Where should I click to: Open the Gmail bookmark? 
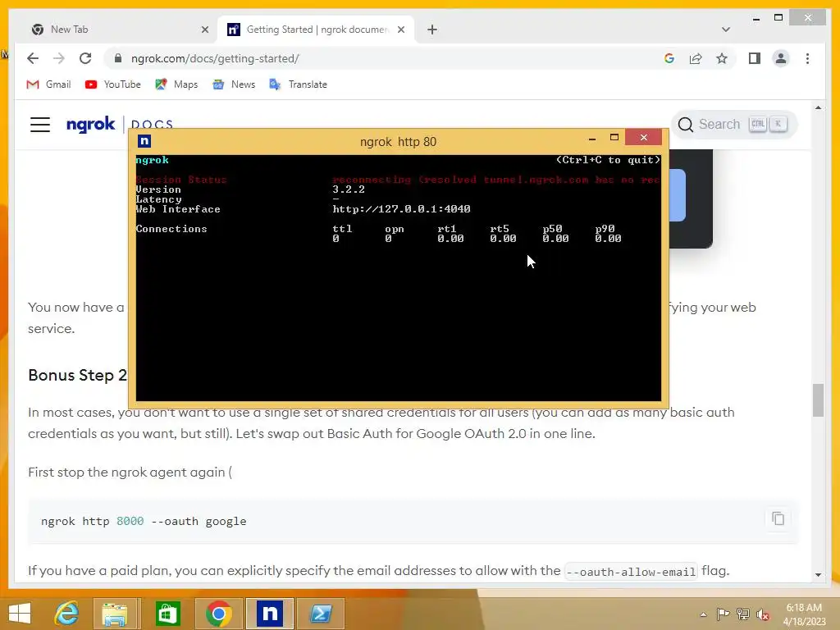tap(48, 84)
